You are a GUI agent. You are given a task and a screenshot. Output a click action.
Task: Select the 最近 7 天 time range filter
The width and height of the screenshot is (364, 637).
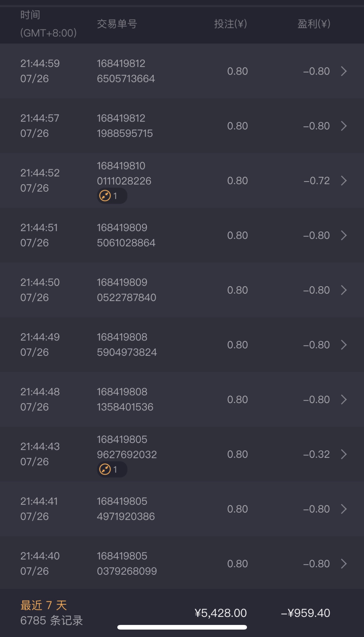(44, 605)
